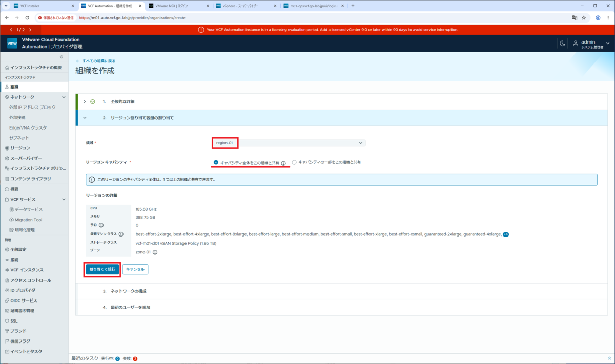The width and height of the screenshot is (615, 364).
Task: Collapse the VCF サービス section
Action: coord(64,199)
